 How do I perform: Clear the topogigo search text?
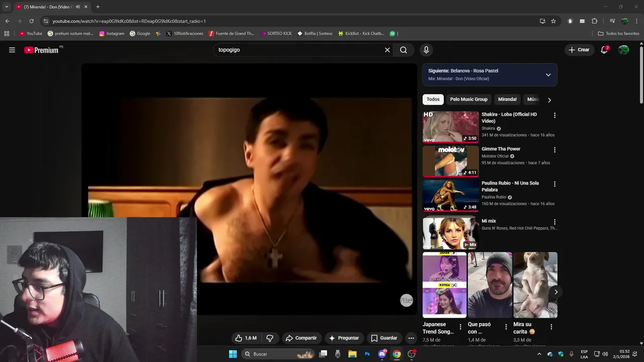[387, 50]
